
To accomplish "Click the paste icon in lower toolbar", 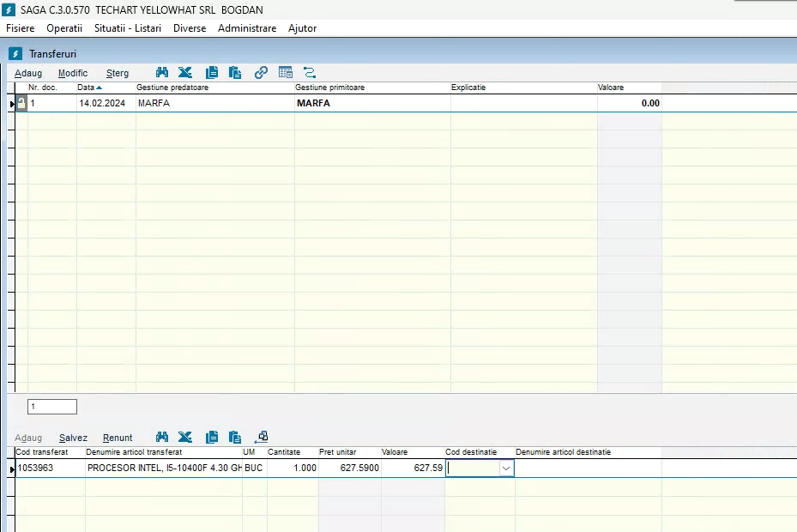I will pyautogui.click(x=235, y=437).
